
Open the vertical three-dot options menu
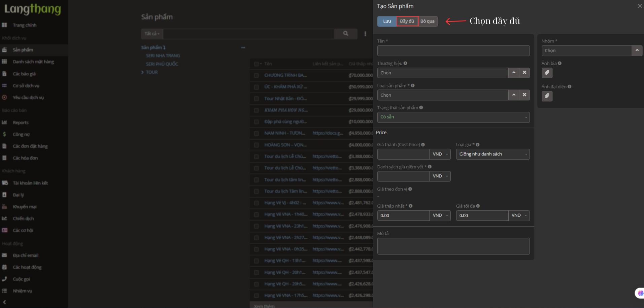pyautogui.click(x=365, y=34)
